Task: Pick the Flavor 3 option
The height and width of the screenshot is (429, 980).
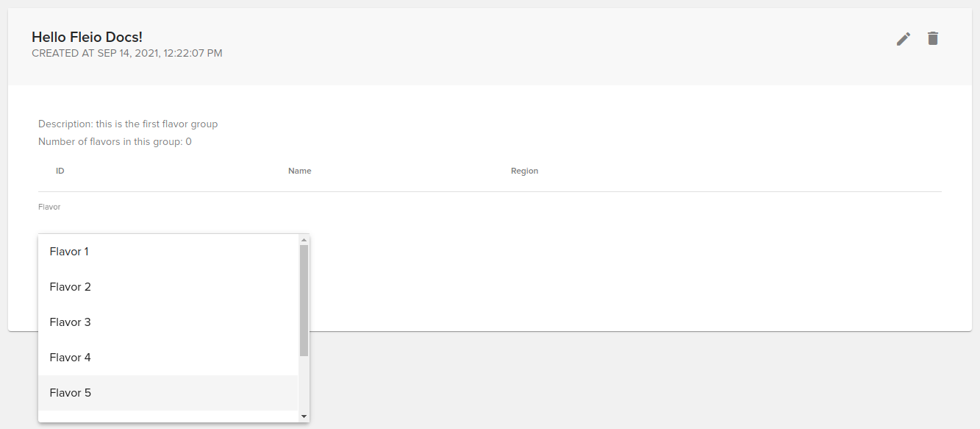Action: 71,322
